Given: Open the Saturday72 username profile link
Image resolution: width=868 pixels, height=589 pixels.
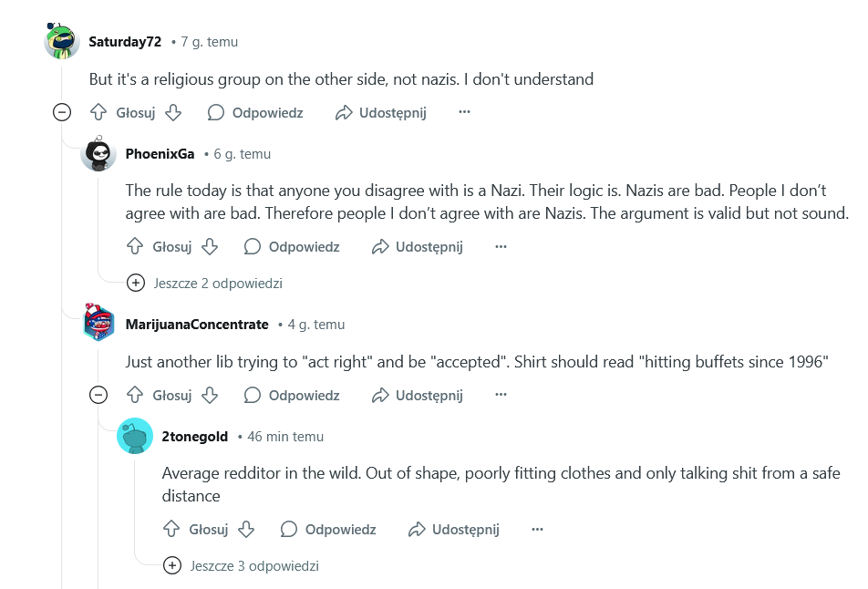Looking at the screenshot, I should tap(125, 42).
